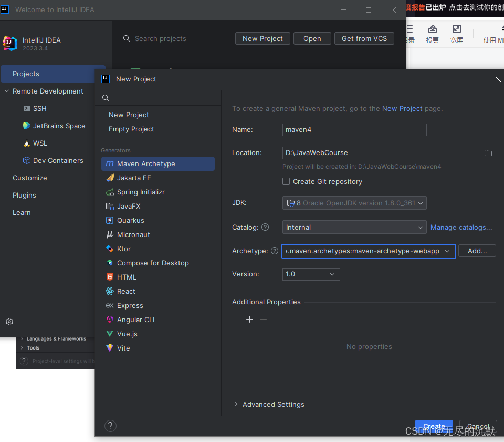
Task: Open the Version dropdown showing 1.0
Action: click(x=311, y=274)
